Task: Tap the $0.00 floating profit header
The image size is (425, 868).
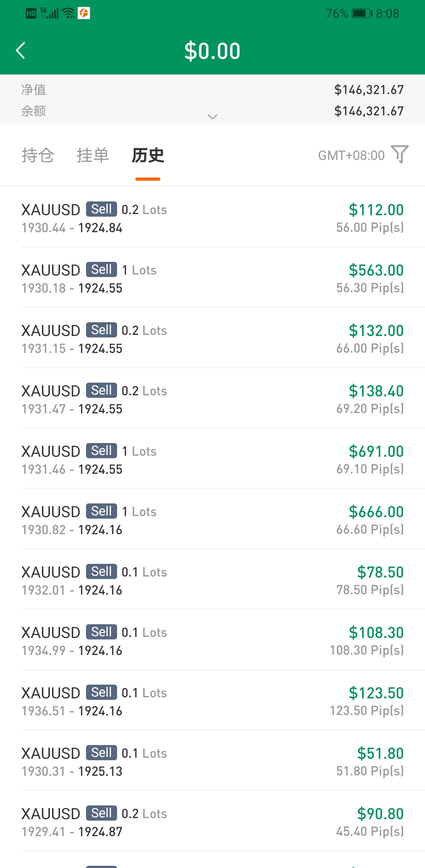Action: click(x=212, y=51)
